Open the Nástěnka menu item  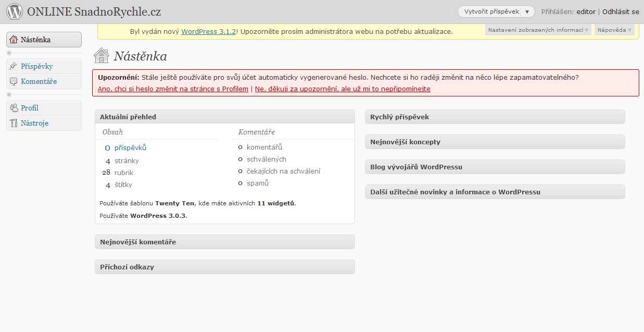(44, 40)
